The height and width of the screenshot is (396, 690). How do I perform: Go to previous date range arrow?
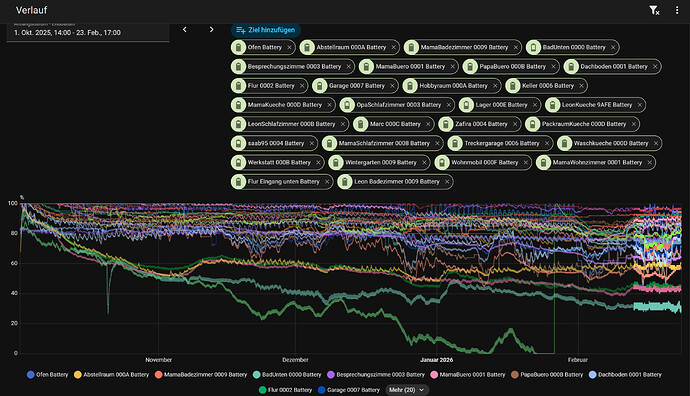tap(185, 29)
